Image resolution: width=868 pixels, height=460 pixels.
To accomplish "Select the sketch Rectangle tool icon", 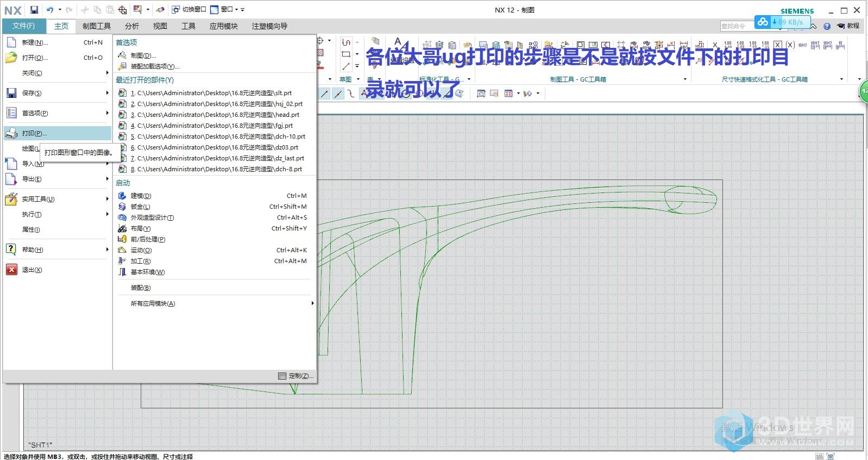I will (346, 54).
